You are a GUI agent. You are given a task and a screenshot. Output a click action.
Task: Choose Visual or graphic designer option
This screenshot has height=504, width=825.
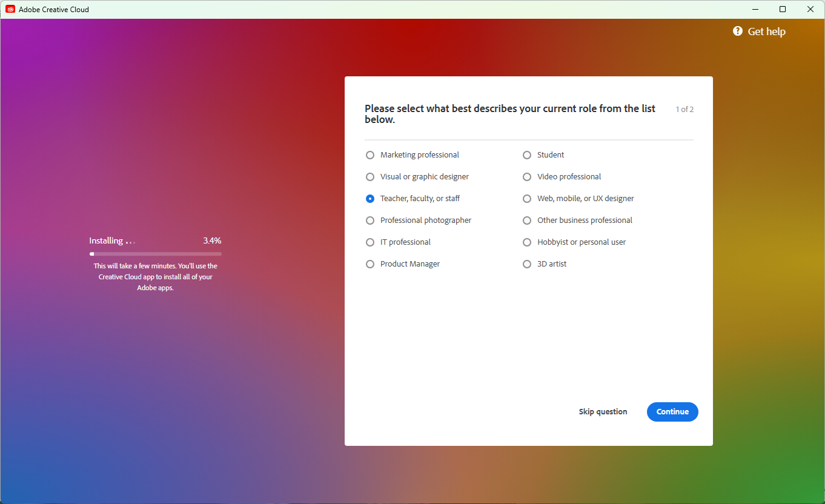tap(370, 177)
